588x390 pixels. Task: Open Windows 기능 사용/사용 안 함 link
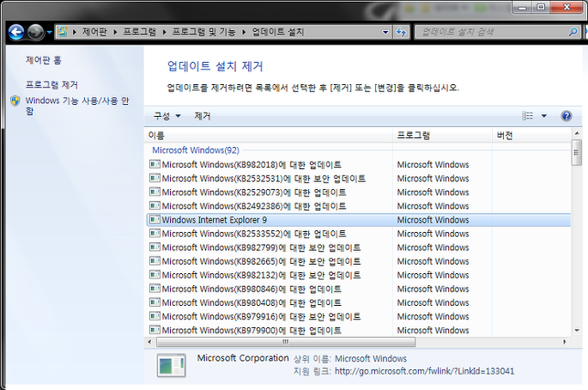coord(77,106)
